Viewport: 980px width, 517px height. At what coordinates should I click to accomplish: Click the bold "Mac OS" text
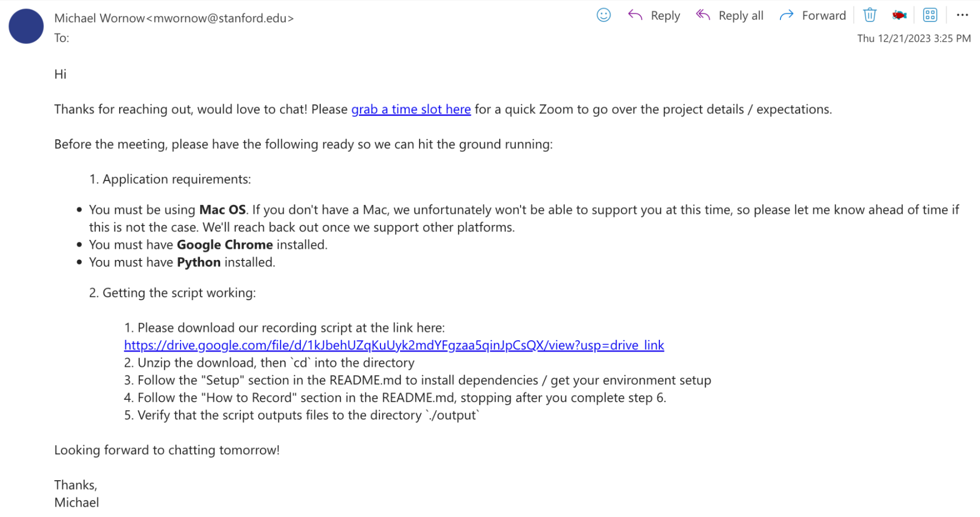click(222, 210)
